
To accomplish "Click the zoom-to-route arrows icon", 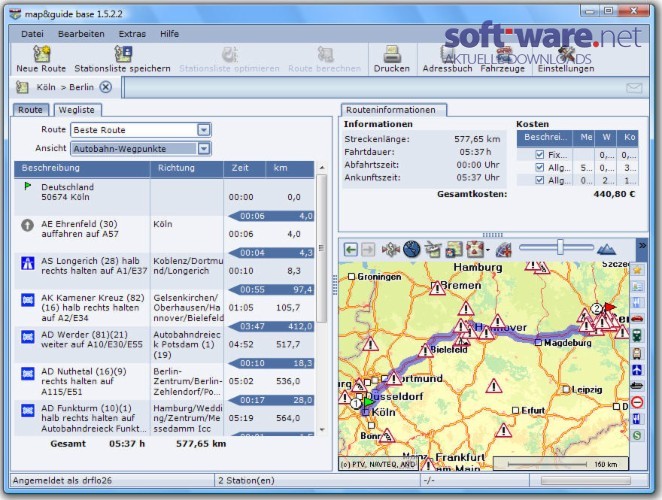I will click(475, 250).
